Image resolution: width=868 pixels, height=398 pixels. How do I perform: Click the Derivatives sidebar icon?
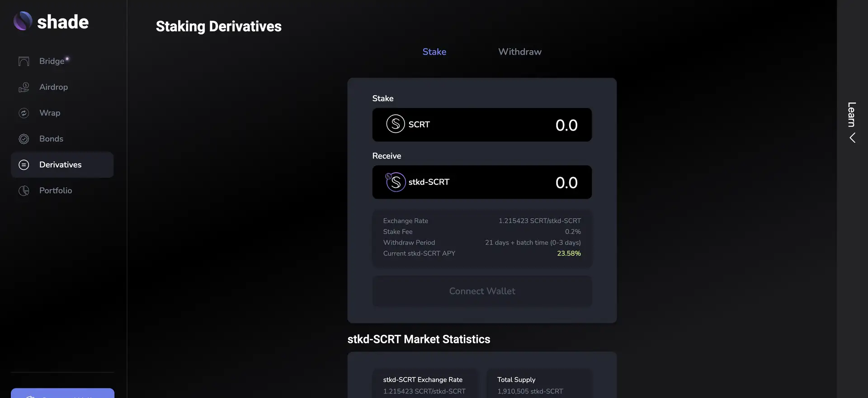point(24,165)
